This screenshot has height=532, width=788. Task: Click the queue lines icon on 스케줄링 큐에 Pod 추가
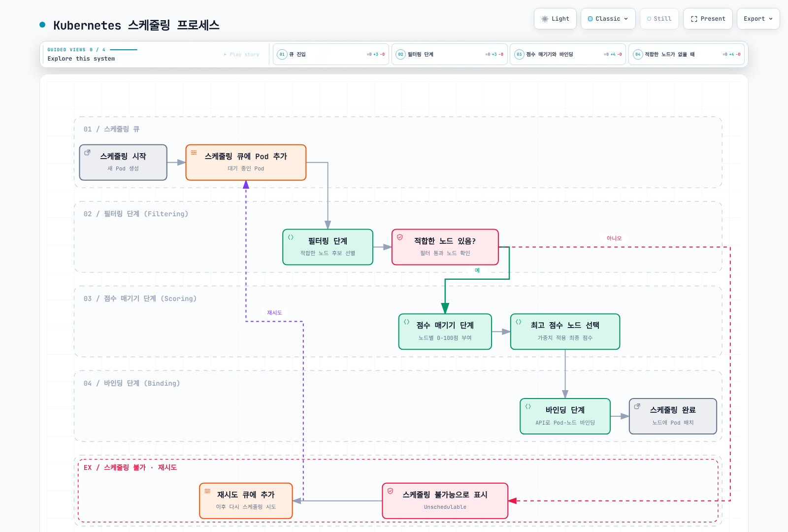[x=194, y=153]
